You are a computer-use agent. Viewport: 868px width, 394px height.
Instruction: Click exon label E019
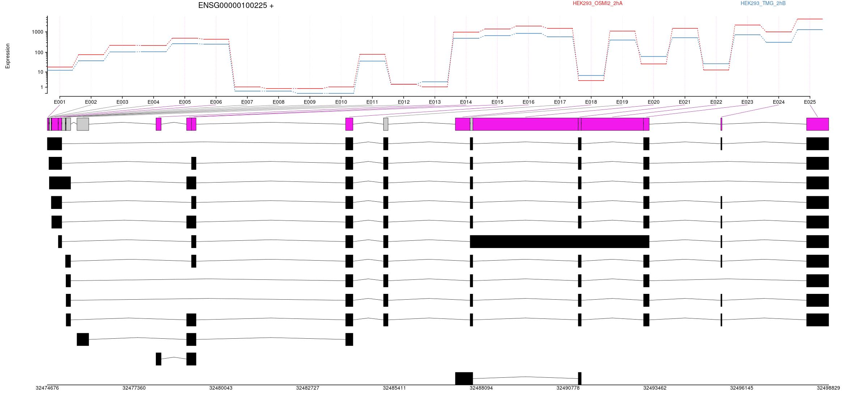(x=622, y=102)
